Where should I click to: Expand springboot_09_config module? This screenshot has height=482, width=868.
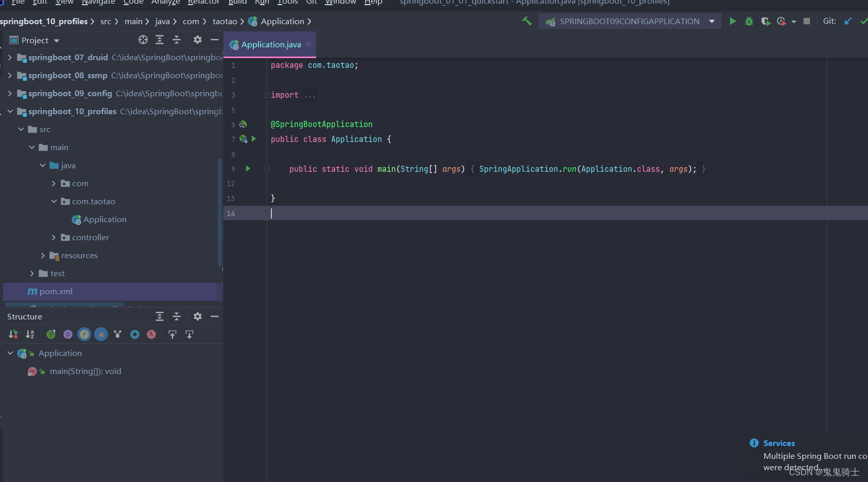coord(10,94)
